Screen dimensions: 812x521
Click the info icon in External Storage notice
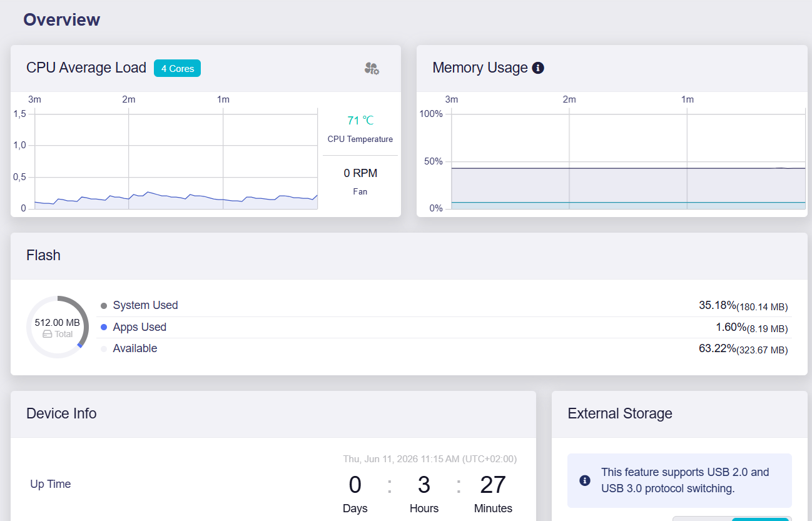pyautogui.click(x=585, y=480)
